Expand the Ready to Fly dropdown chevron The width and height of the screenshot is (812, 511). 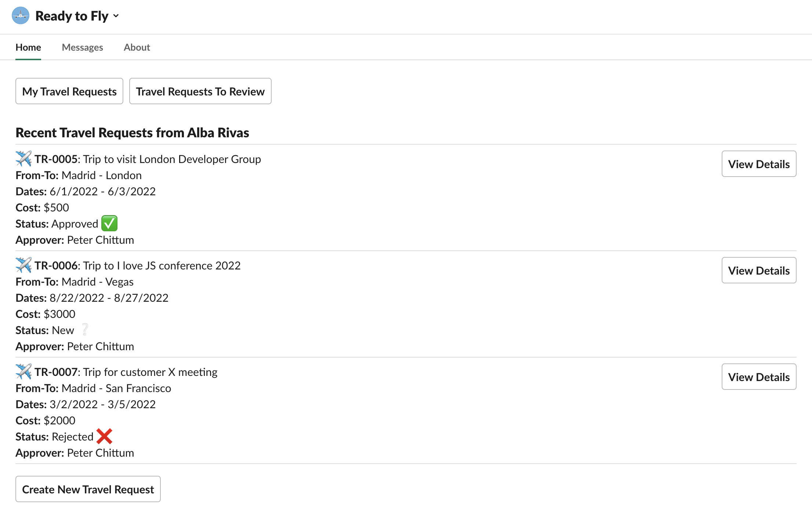tap(116, 16)
